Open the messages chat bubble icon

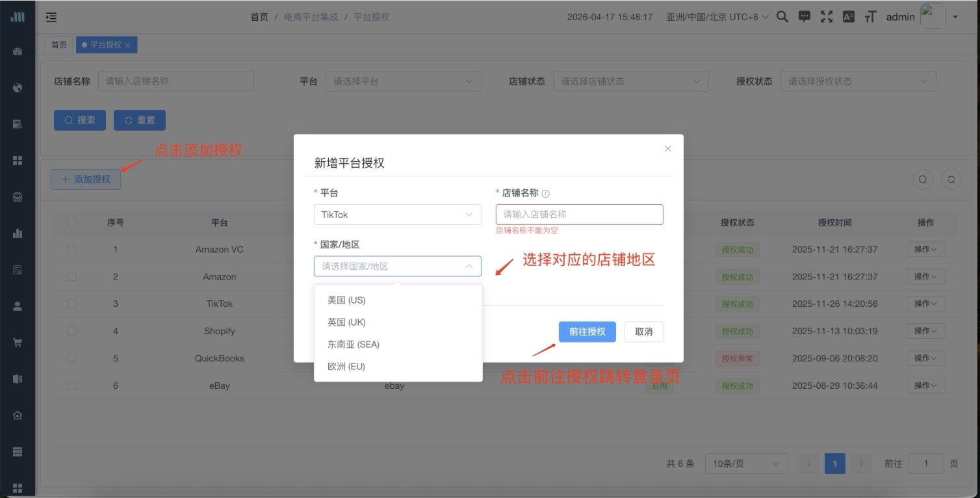coord(805,17)
